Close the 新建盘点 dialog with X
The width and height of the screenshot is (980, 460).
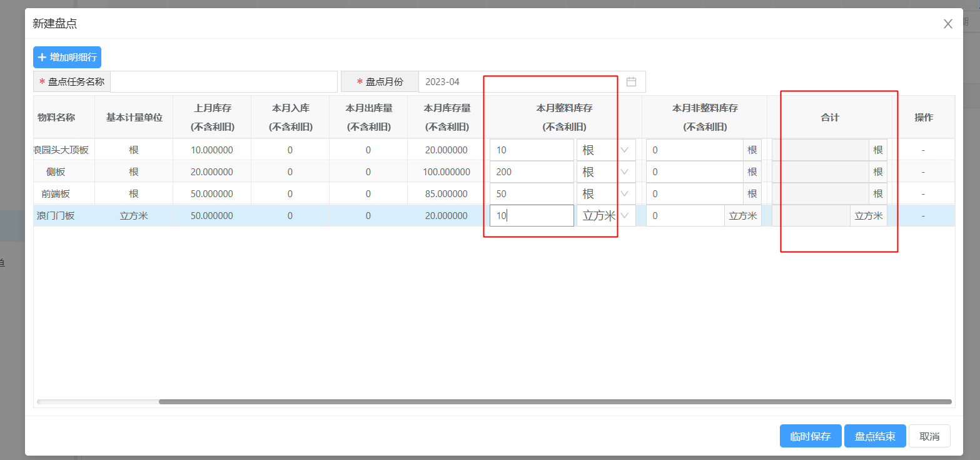[x=947, y=24]
